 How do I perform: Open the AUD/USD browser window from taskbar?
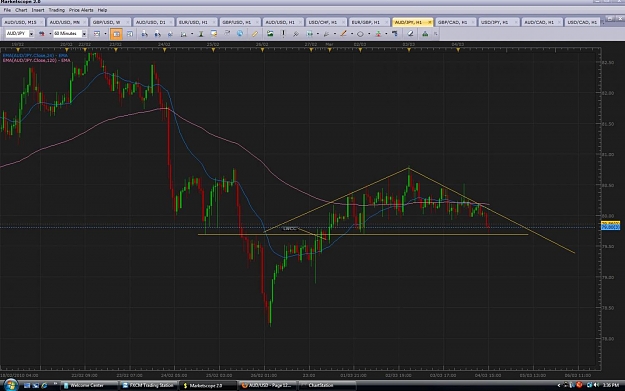(x=267, y=385)
